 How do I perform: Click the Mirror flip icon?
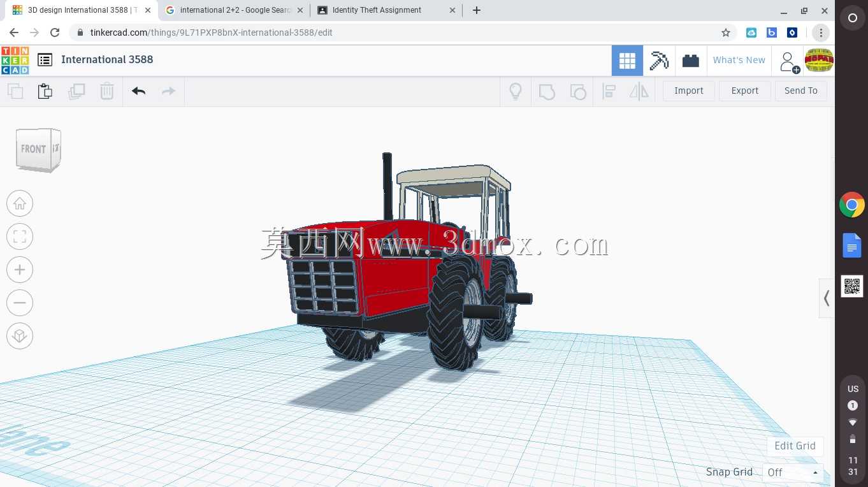(639, 91)
